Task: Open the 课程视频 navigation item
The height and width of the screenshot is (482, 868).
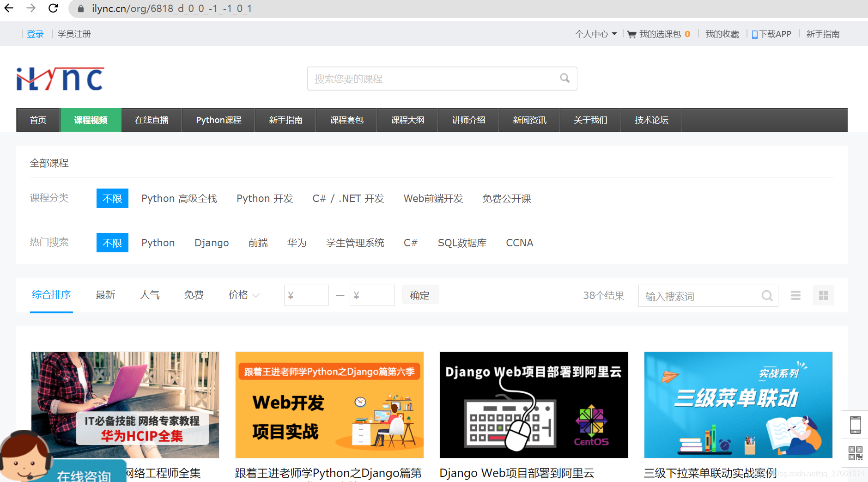Action: tap(91, 120)
